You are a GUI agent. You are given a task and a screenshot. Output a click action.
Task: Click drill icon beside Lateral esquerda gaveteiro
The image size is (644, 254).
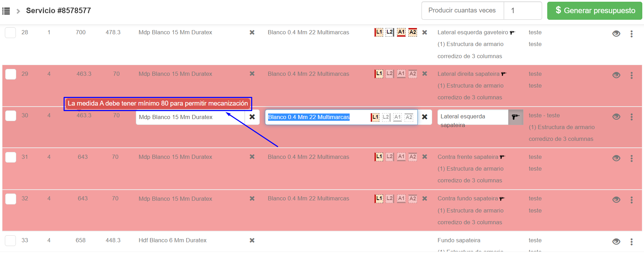tap(512, 33)
